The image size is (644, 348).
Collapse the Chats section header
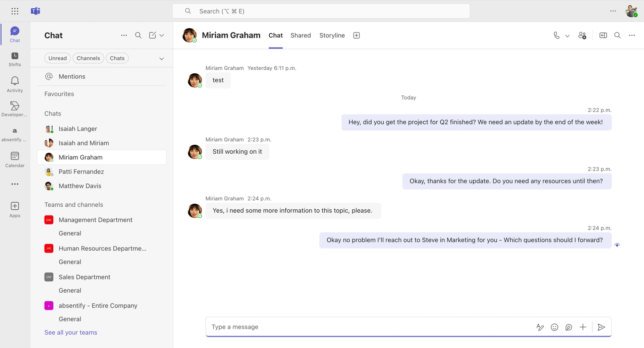53,114
